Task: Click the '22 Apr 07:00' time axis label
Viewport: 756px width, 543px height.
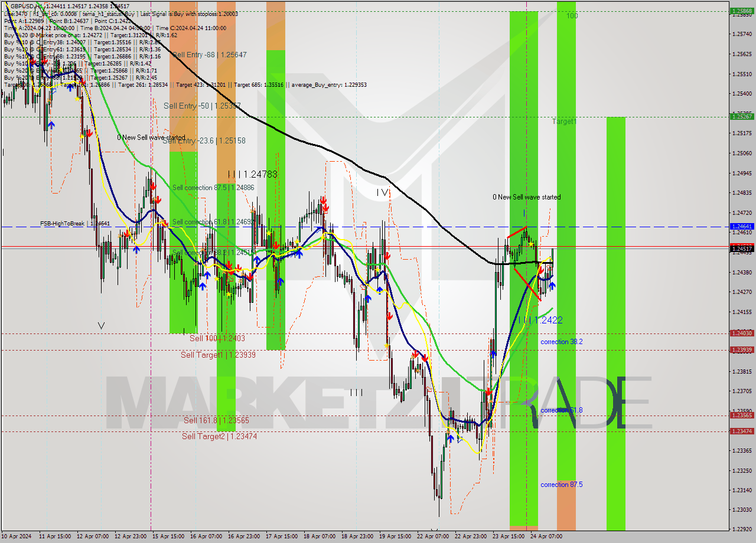Action: tap(433, 537)
